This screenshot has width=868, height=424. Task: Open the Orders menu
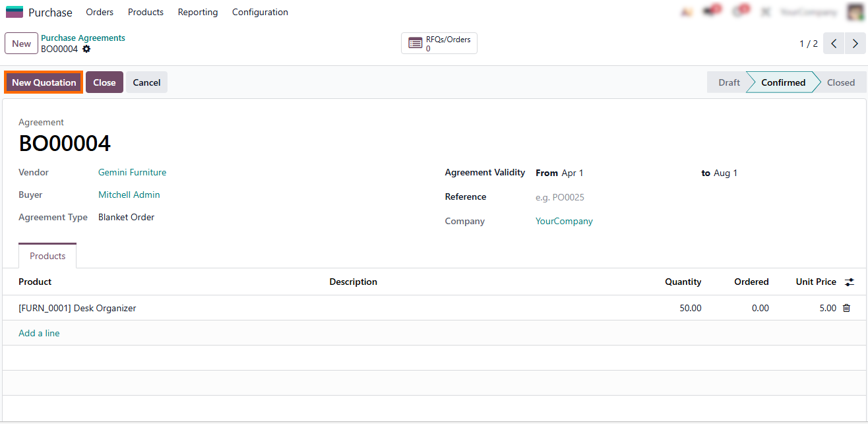tap(100, 12)
